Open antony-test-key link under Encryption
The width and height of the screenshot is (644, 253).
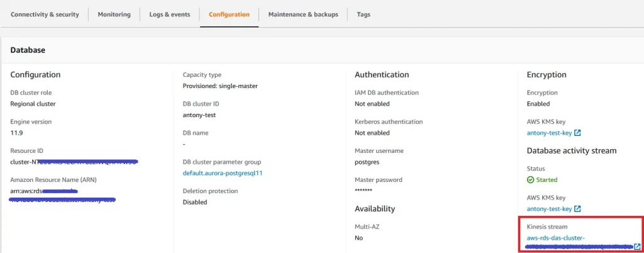549,133
